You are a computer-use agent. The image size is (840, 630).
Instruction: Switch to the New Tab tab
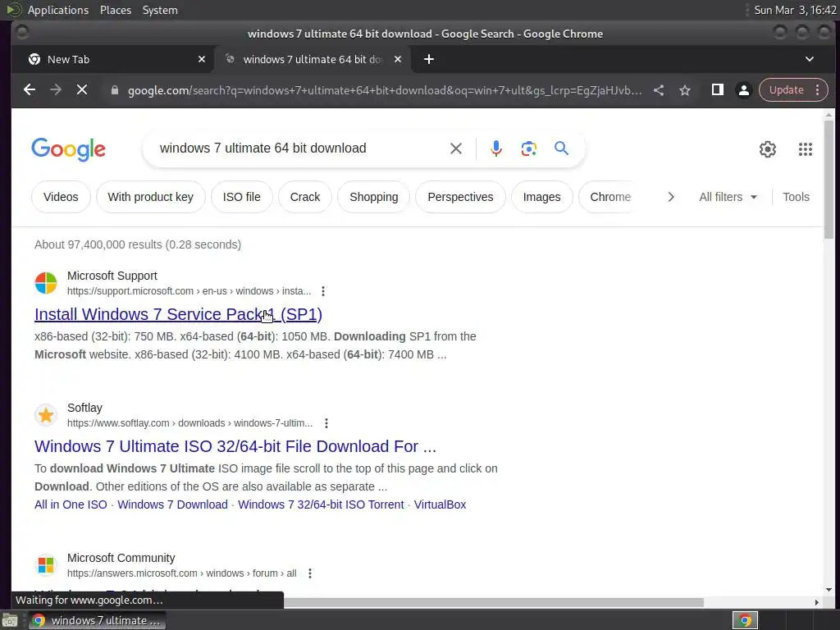[x=112, y=59]
